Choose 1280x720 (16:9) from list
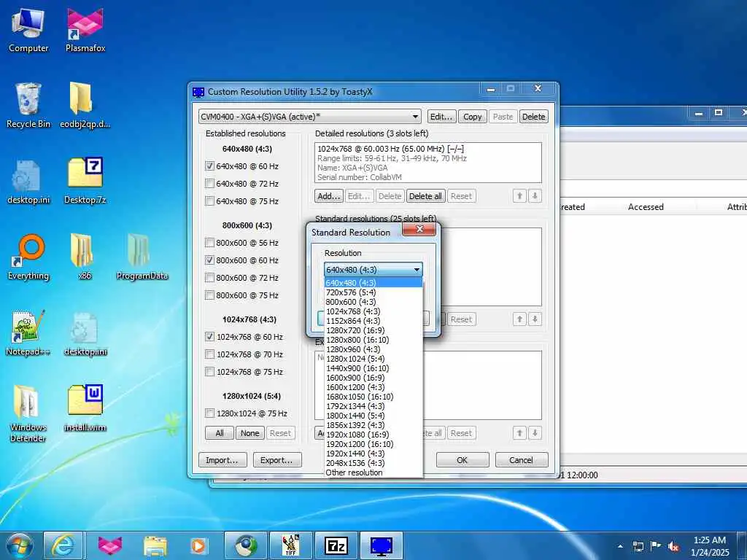747x560 pixels. click(x=373, y=330)
